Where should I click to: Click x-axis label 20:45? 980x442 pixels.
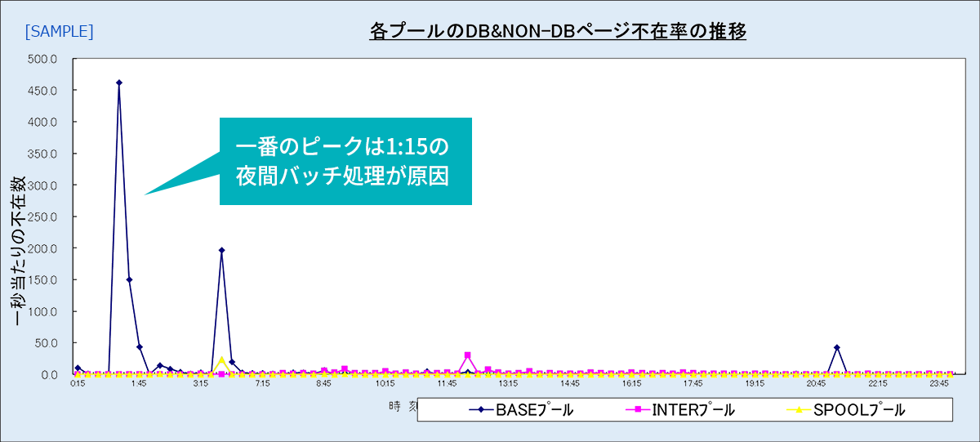click(816, 383)
